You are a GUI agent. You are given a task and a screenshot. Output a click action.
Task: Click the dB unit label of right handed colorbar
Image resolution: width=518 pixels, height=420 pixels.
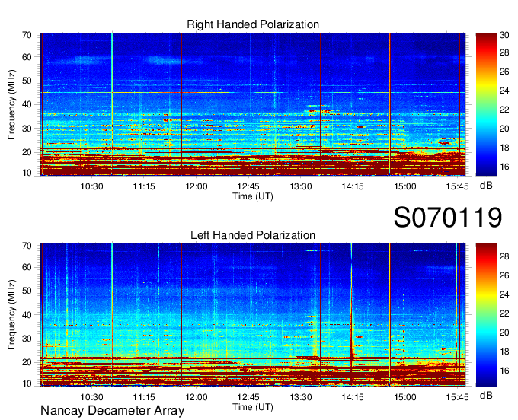486,186
